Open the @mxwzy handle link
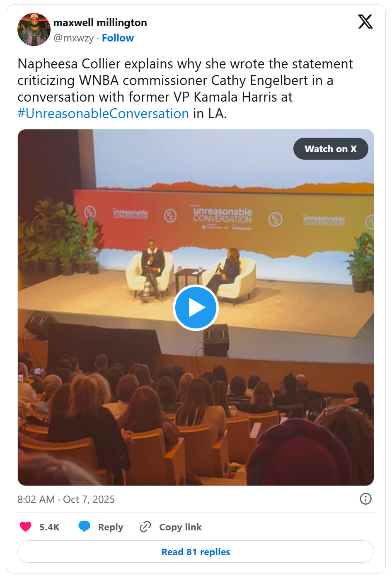This screenshot has width=392, height=576. point(74,38)
